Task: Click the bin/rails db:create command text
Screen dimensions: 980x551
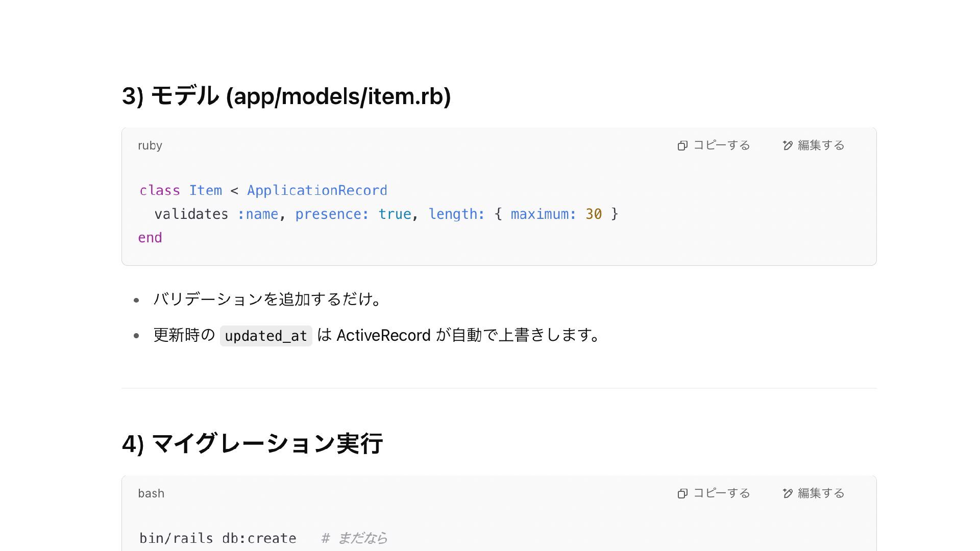Action: point(217,538)
